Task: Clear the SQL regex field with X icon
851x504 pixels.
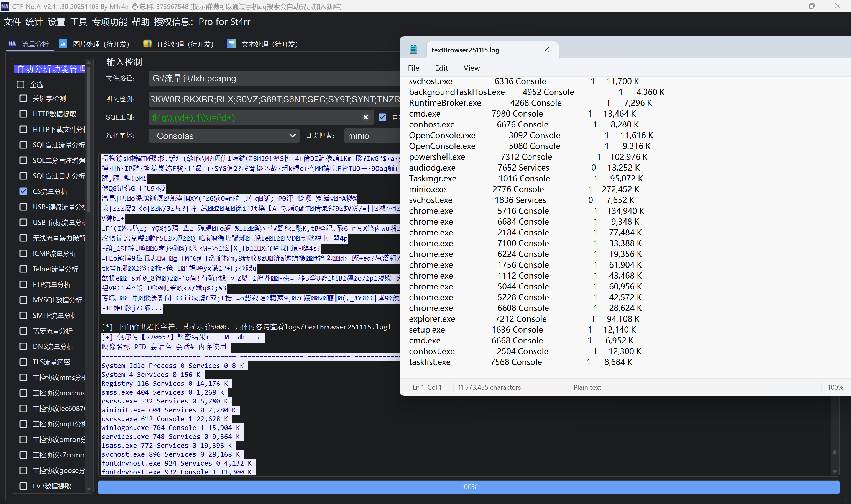Action: 366,117
